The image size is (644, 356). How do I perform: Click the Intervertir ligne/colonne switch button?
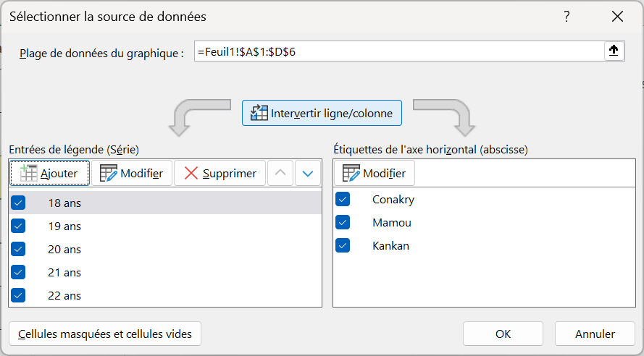322,114
